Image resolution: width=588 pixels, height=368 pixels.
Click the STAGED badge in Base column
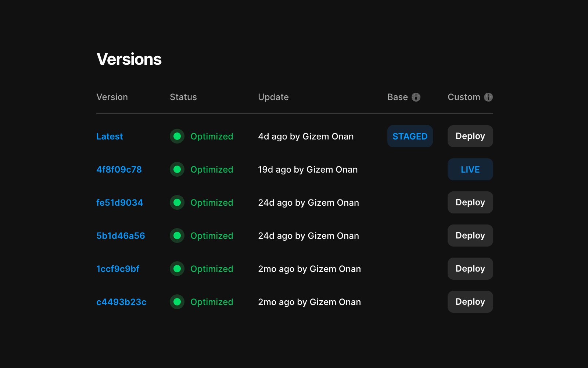tap(410, 136)
